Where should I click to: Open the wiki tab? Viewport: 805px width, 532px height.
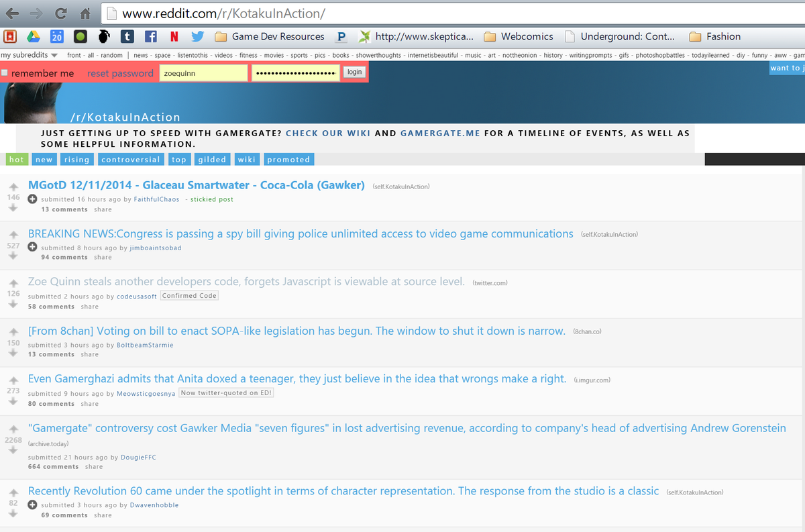point(247,160)
